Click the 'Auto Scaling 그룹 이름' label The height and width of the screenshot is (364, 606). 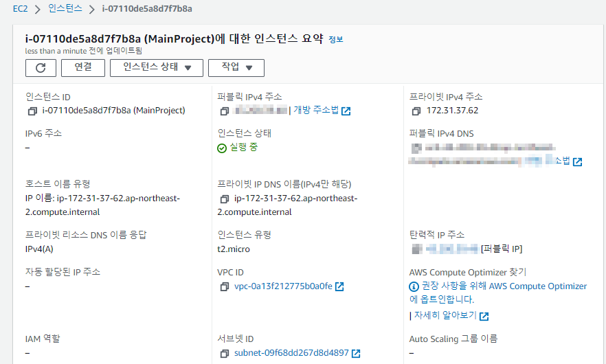click(x=453, y=339)
